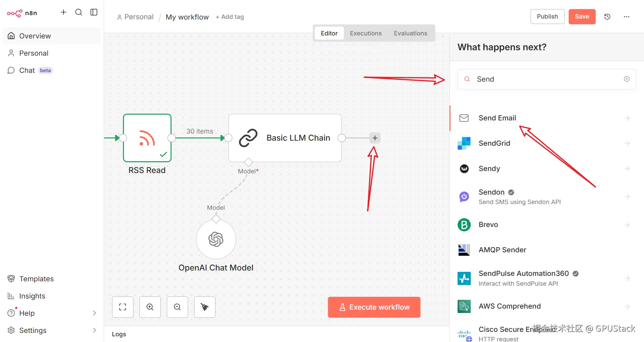Expand Send Email row arrow
This screenshot has width=644, height=342.
627,118
